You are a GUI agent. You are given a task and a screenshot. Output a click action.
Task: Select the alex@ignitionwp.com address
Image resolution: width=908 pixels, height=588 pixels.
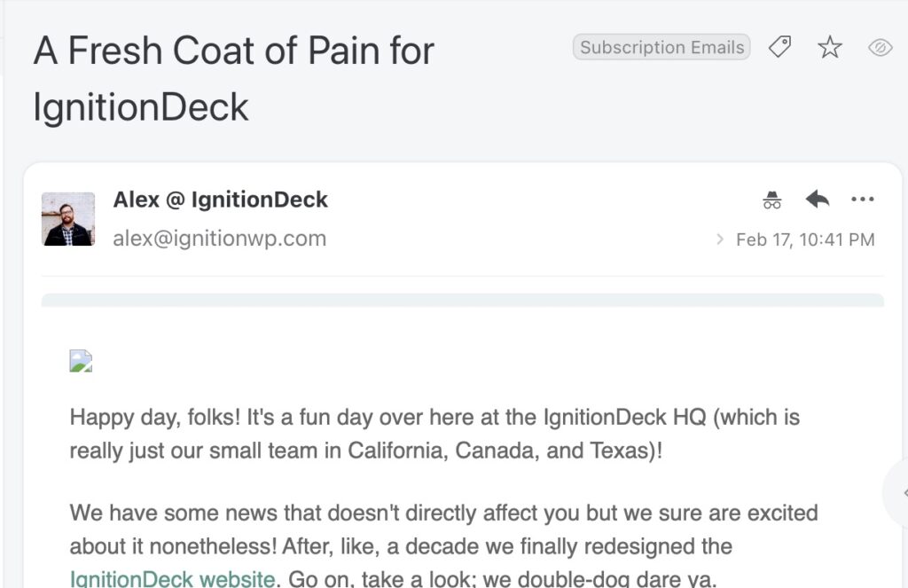tap(220, 239)
